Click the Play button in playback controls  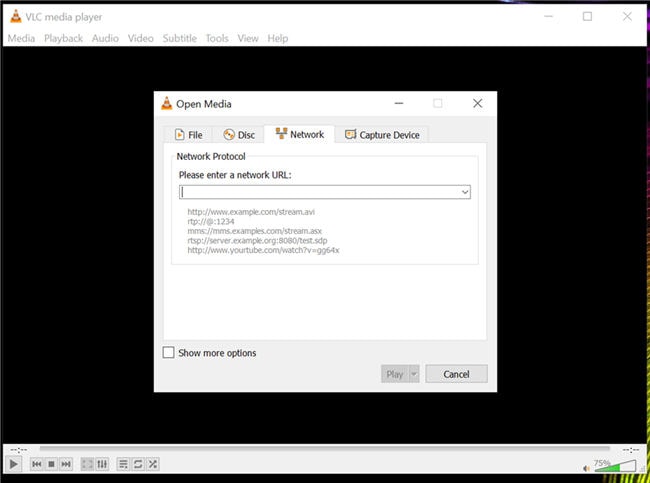[13, 464]
